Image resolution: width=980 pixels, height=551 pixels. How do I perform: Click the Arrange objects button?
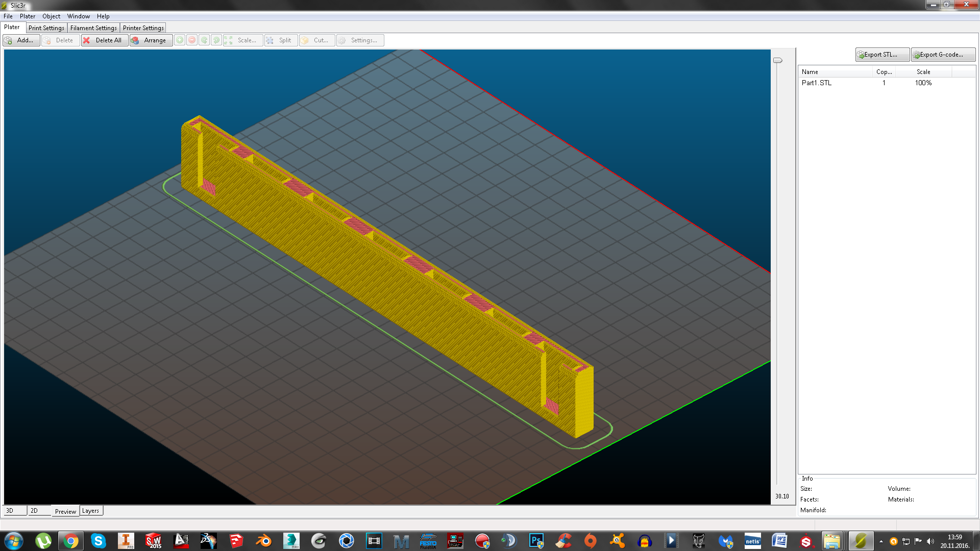coord(151,40)
